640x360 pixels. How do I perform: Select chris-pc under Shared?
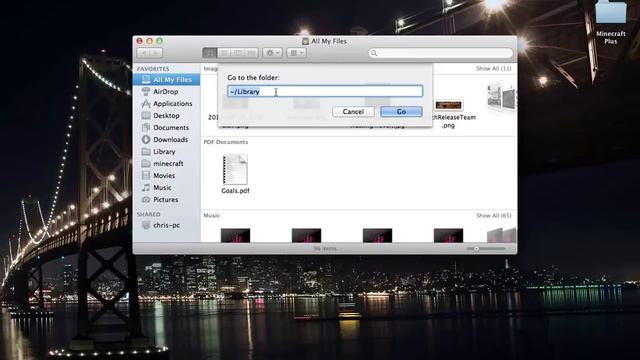pyautogui.click(x=167, y=225)
